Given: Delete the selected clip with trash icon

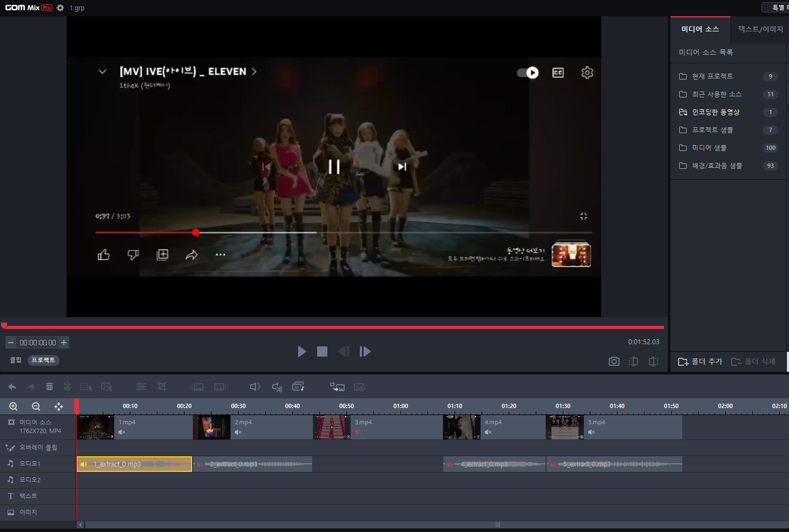Looking at the screenshot, I should pyautogui.click(x=49, y=386).
